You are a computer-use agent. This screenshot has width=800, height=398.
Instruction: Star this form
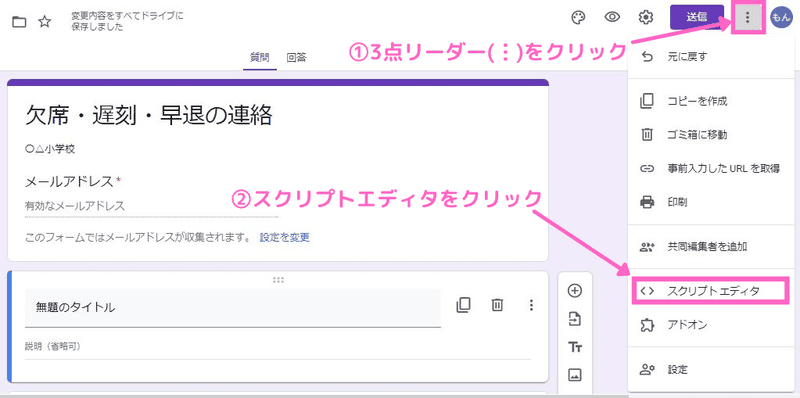click(45, 21)
